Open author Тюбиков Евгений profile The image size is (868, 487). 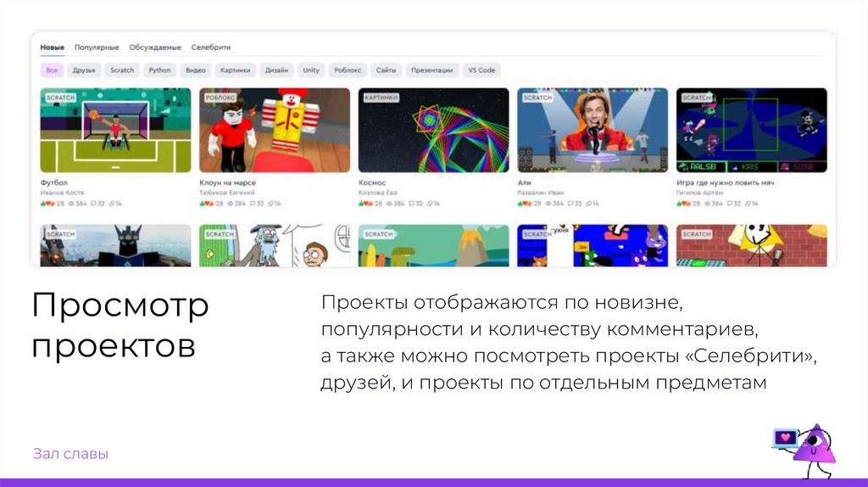point(227,193)
